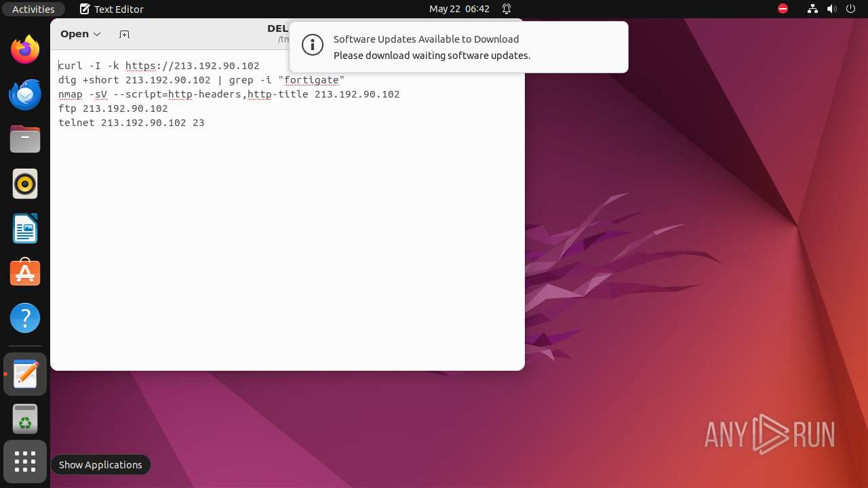868x488 pixels.
Task: Launch Rhythmbox music player
Action: point(25,184)
